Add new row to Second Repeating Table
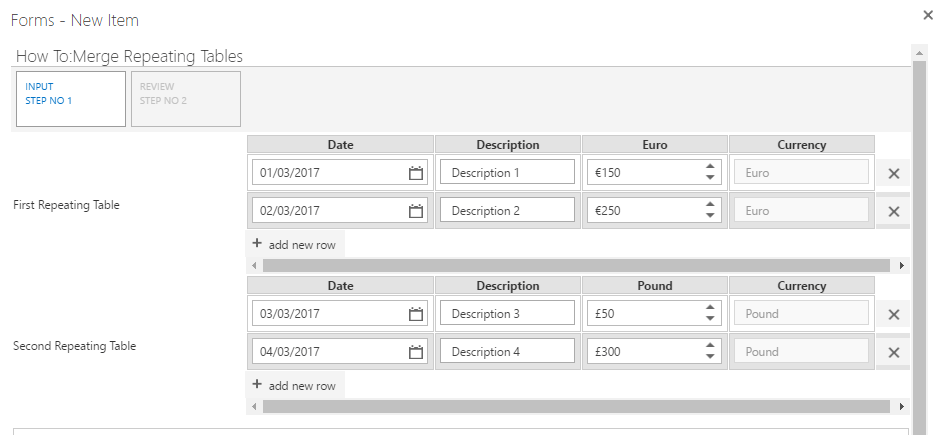The height and width of the screenshot is (435, 942). tap(295, 385)
